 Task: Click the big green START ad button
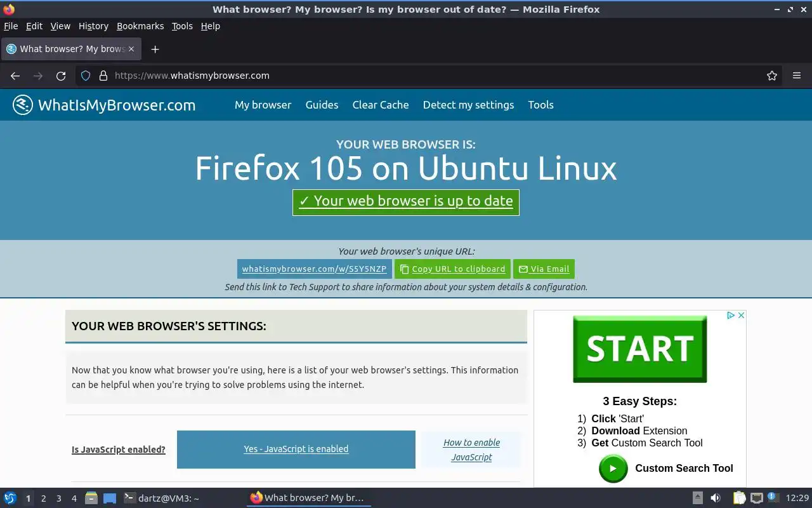(x=639, y=349)
